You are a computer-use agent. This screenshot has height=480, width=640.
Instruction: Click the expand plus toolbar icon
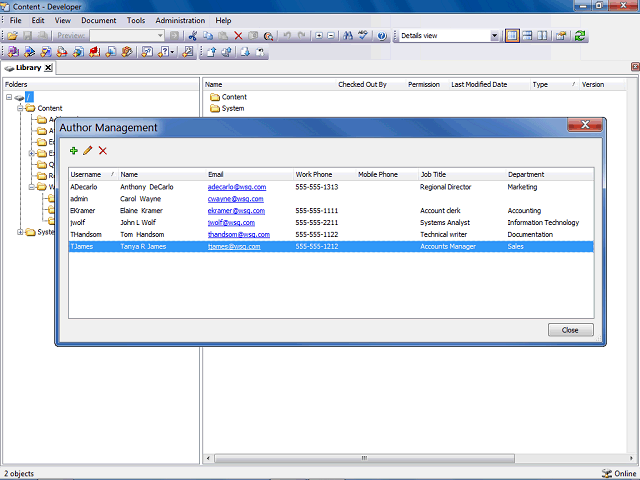click(319, 36)
